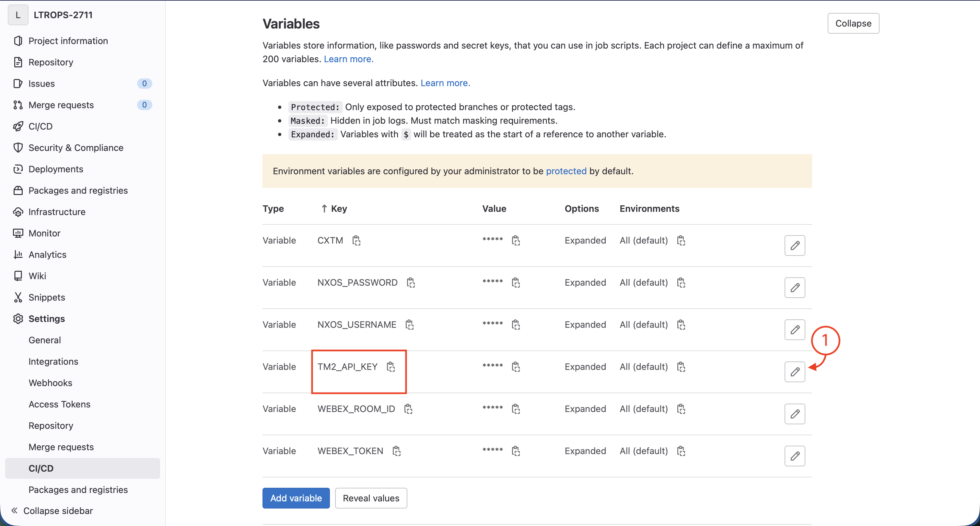Open Access Tokens under Settings
This screenshot has height=526, width=980.
click(59, 404)
